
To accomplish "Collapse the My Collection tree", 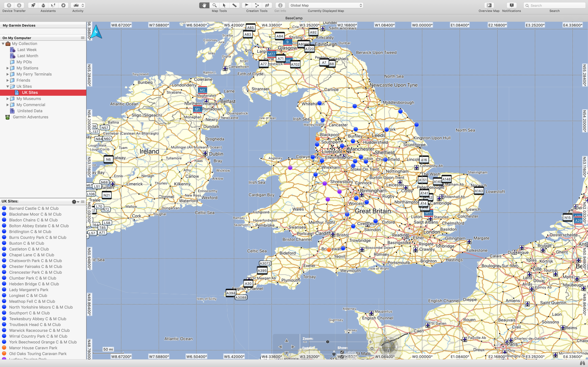I will point(3,44).
